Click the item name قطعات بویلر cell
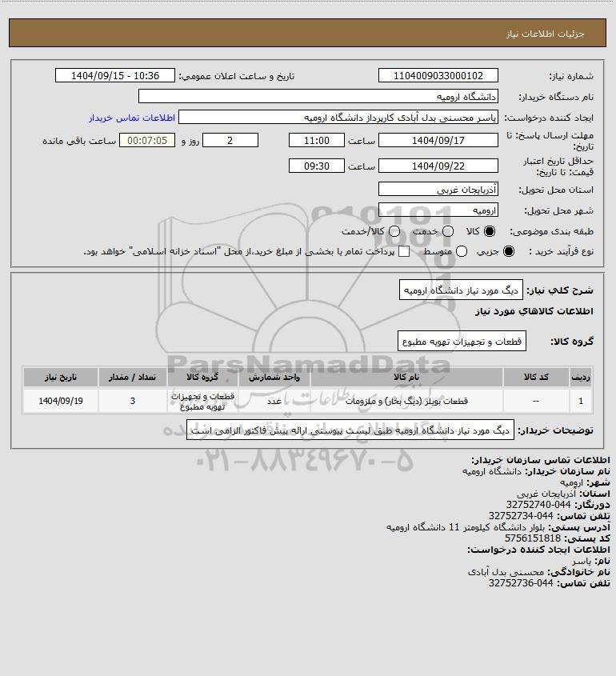This screenshot has height=676, width=616. tap(406, 401)
